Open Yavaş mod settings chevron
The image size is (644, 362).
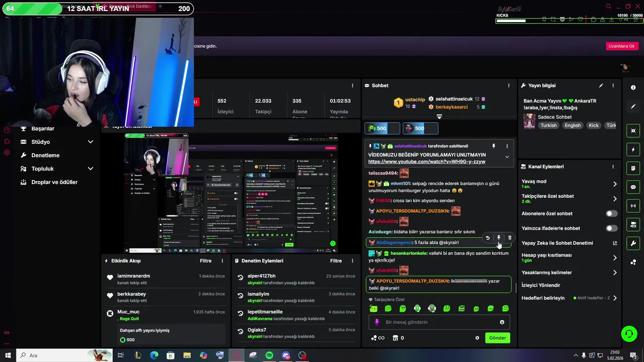(615, 184)
